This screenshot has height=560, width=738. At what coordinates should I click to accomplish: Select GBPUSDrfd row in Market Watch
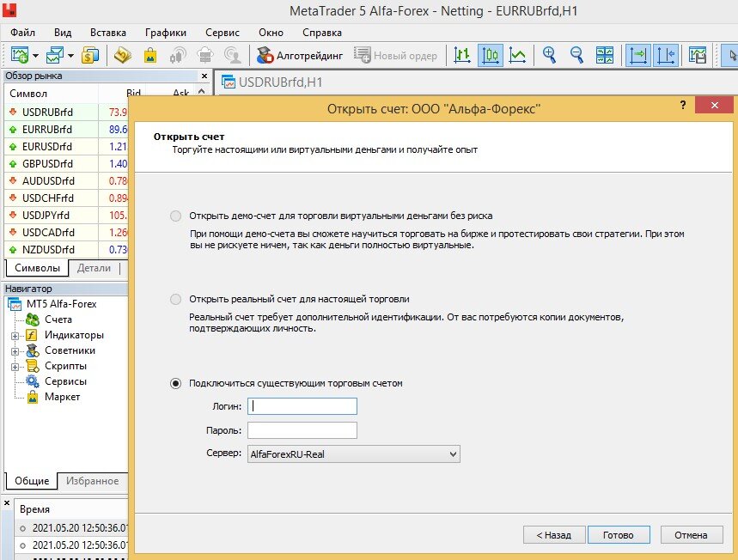pos(66,164)
